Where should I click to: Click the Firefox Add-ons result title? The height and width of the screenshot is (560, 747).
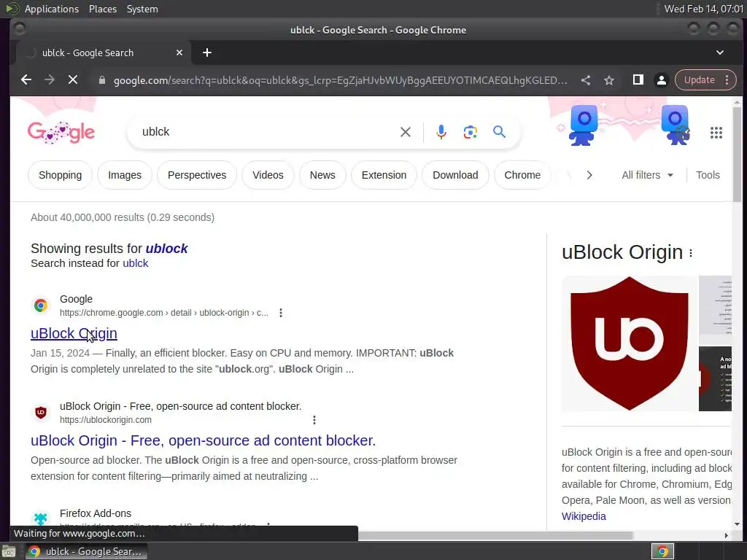(96, 513)
